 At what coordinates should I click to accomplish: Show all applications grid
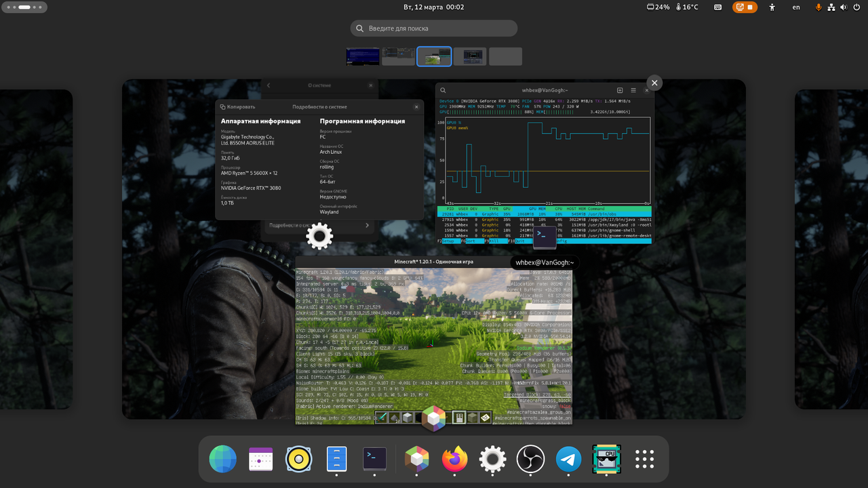click(644, 459)
